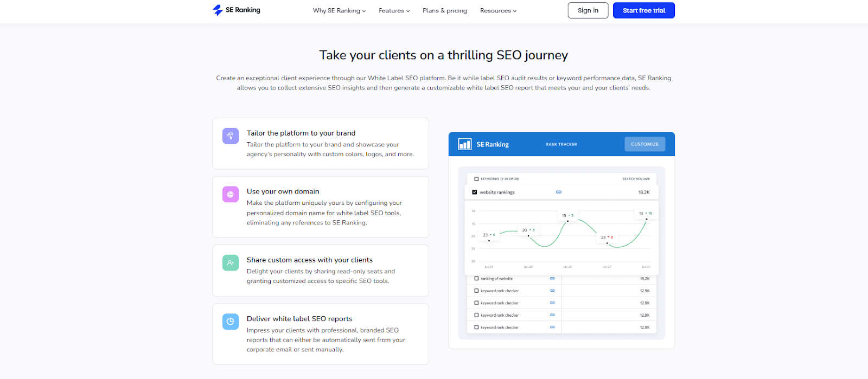Click the Jun 25 date on the chart axis
This screenshot has height=379, width=868.
click(x=528, y=267)
